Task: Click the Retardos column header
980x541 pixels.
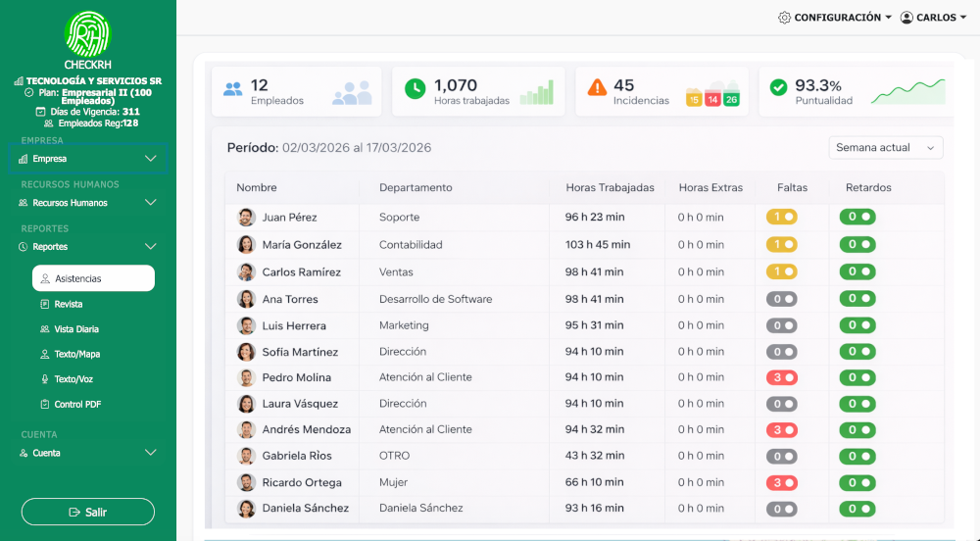Action: pos(868,187)
